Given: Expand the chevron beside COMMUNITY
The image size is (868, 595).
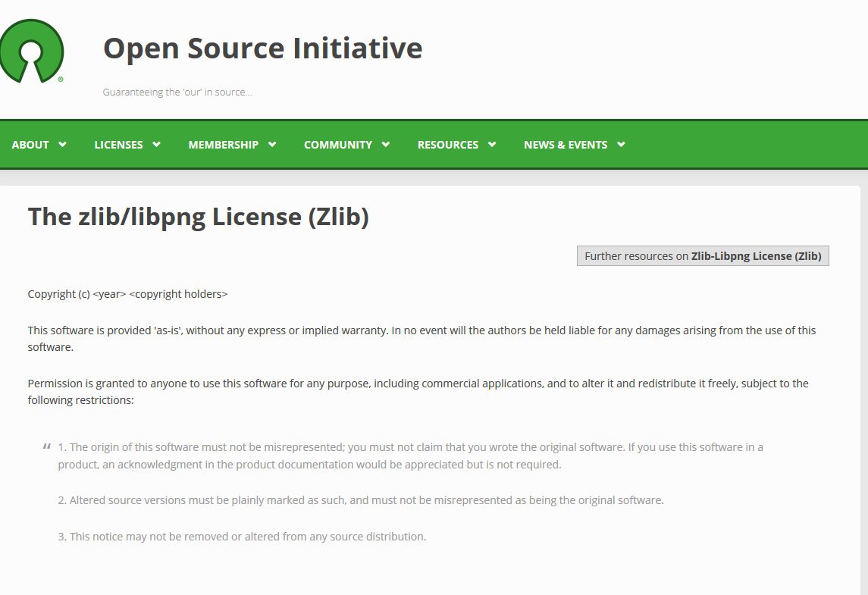Looking at the screenshot, I should pos(386,145).
